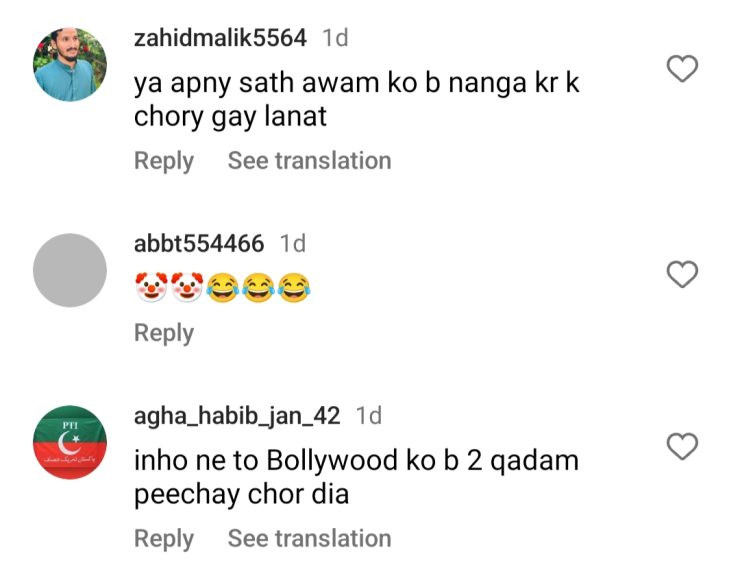
Task: Select the first clown emoji in abbt554466's comment
Action: 151,287
